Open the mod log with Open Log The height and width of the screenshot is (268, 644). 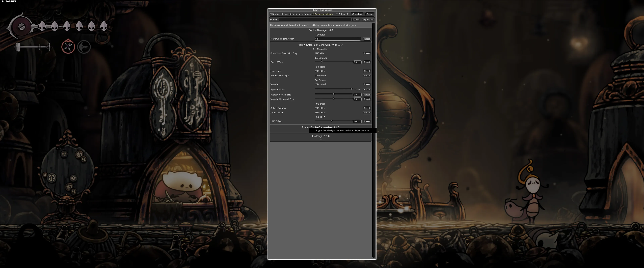coord(357,14)
